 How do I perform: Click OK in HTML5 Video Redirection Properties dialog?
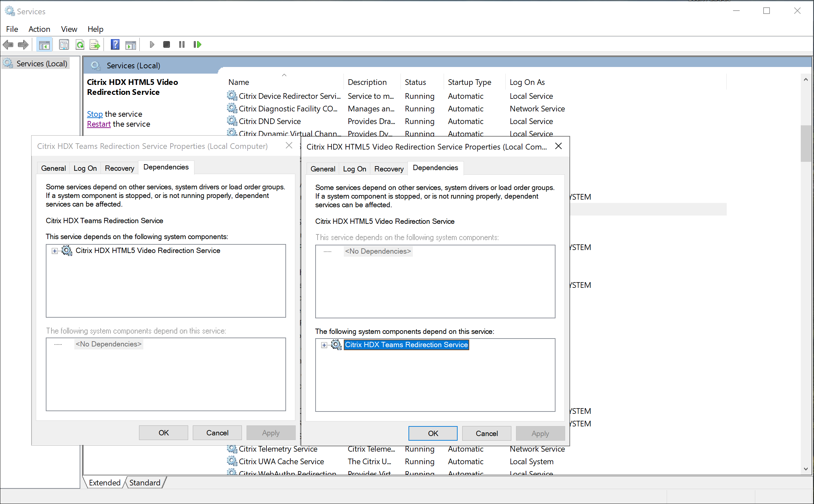click(433, 433)
